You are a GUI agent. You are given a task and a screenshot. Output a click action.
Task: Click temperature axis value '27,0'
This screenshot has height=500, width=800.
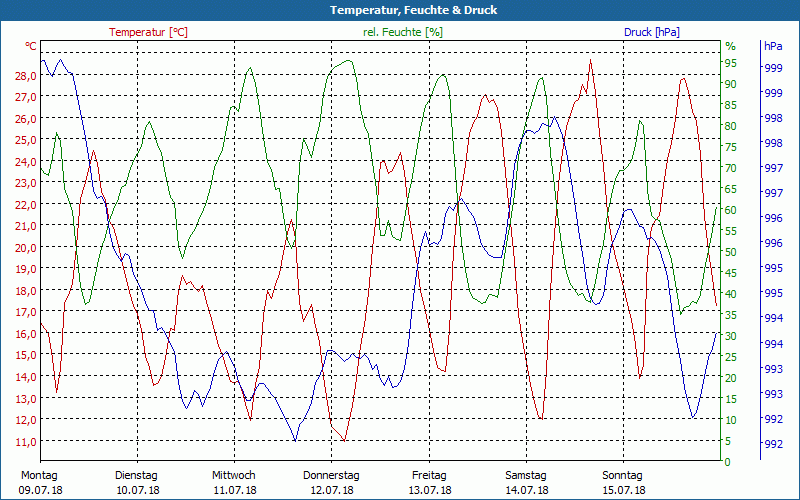point(27,97)
